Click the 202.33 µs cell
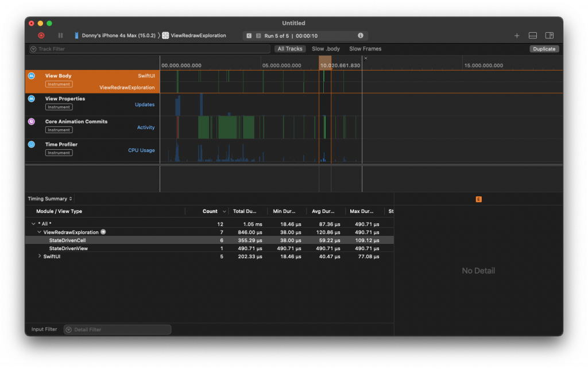This screenshot has height=369, width=588. pyautogui.click(x=250, y=257)
